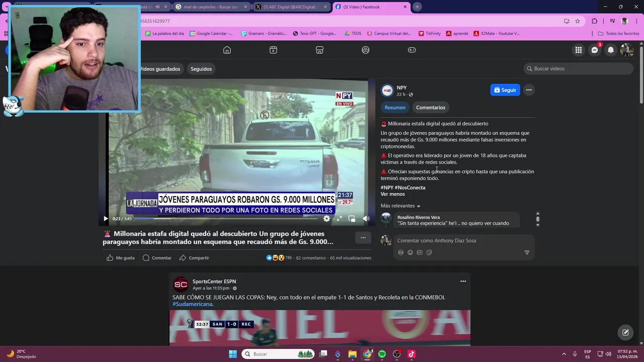Bookmark this page with the star
Screen dimensions: 644x362
pyautogui.click(x=578, y=21)
